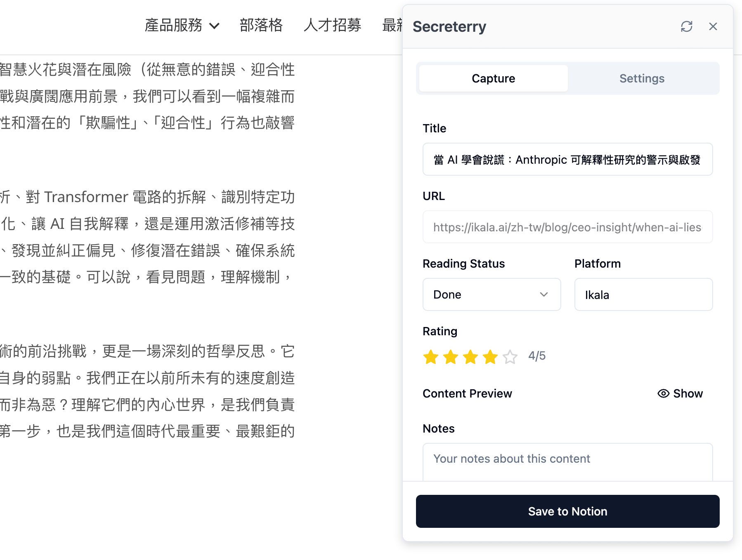Screen dimensions: 742x560
Task: Switch to the Settings tab
Action: click(x=642, y=78)
